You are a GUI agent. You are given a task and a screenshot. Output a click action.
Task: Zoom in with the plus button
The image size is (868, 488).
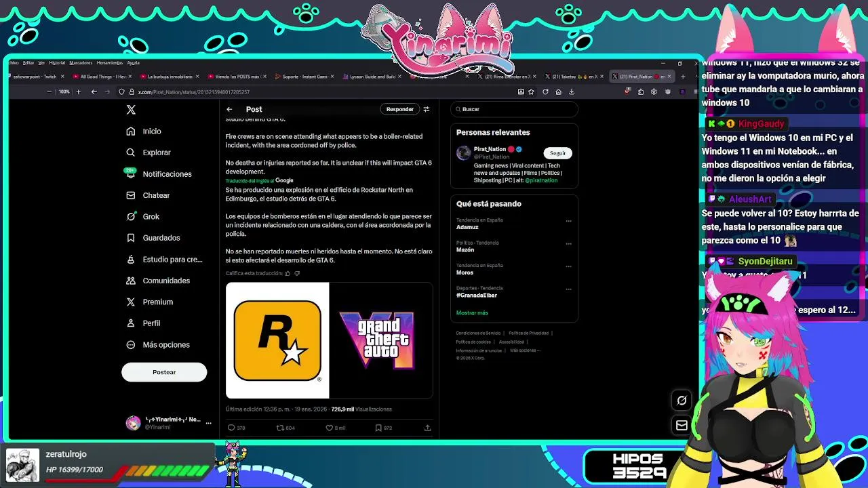[78, 92]
